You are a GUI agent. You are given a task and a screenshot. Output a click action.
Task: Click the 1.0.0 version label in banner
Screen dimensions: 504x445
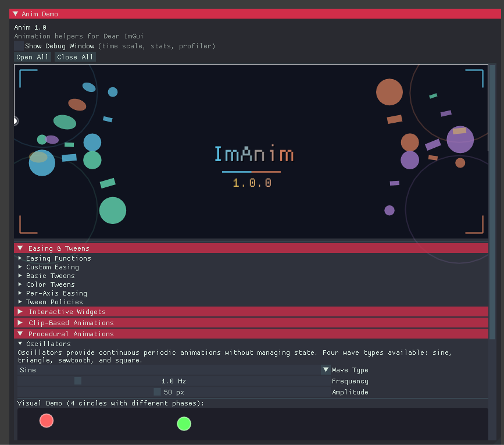point(252,183)
